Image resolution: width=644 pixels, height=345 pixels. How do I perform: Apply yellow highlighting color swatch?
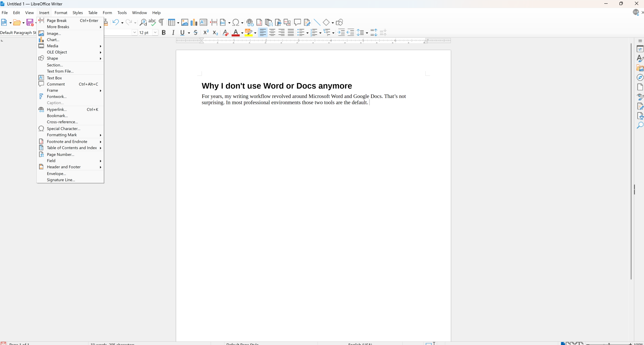coord(249,33)
